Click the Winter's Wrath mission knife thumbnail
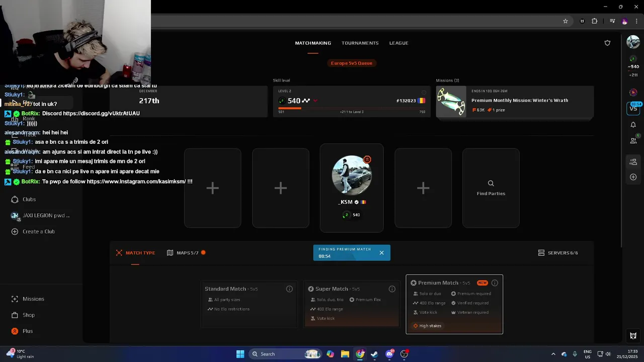 coord(451,102)
